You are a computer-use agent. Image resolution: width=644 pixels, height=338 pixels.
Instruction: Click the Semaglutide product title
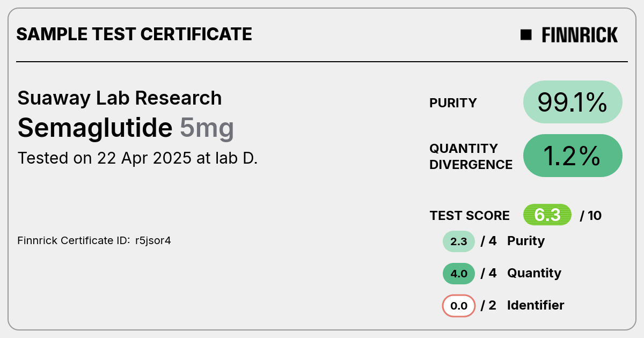[x=95, y=128]
